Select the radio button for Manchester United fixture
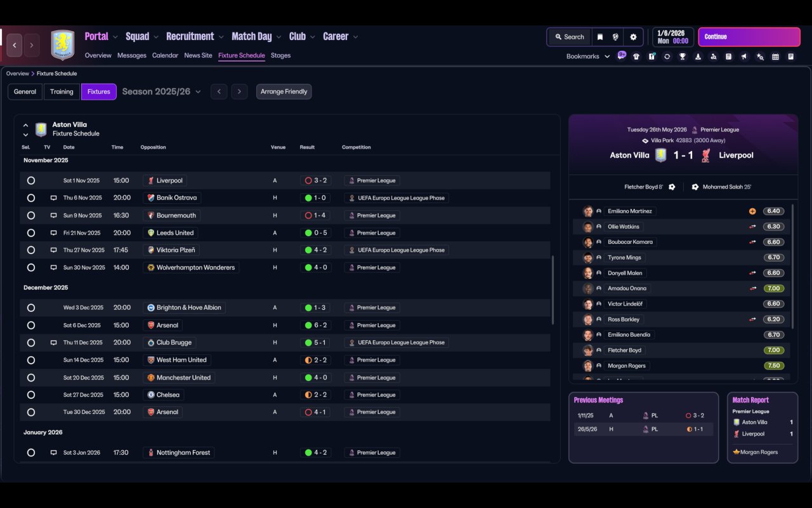 coord(31,377)
